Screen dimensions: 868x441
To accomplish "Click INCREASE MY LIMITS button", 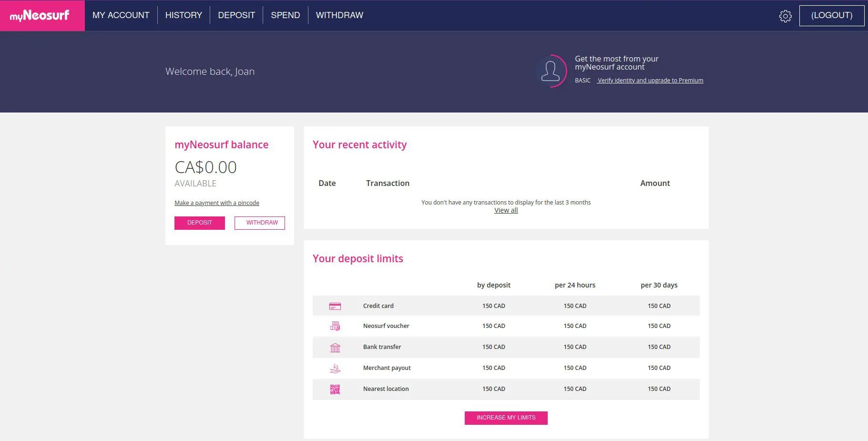I will (x=506, y=418).
